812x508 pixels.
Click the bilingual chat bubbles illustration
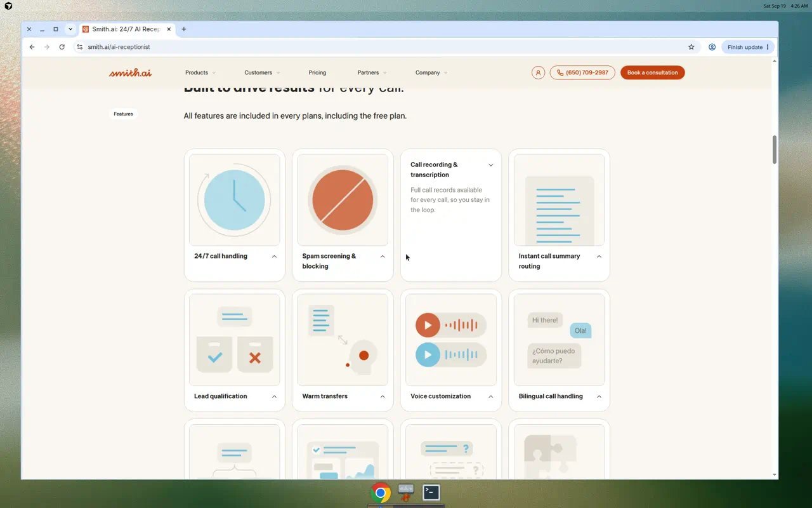(559, 340)
